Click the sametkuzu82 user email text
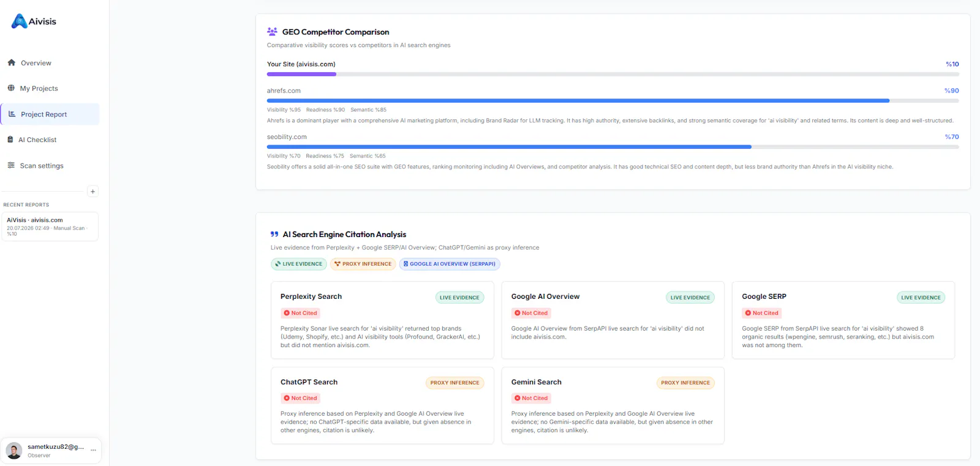The image size is (980, 466). tap(56, 447)
